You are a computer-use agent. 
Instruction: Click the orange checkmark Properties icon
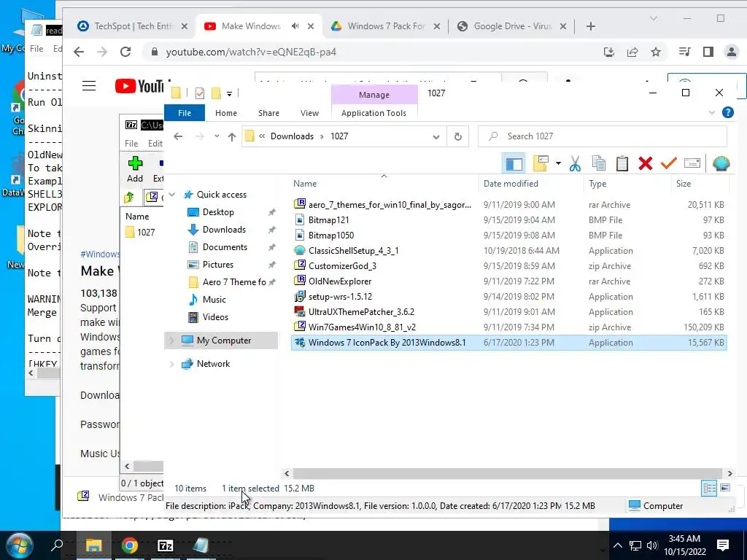click(668, 163)
